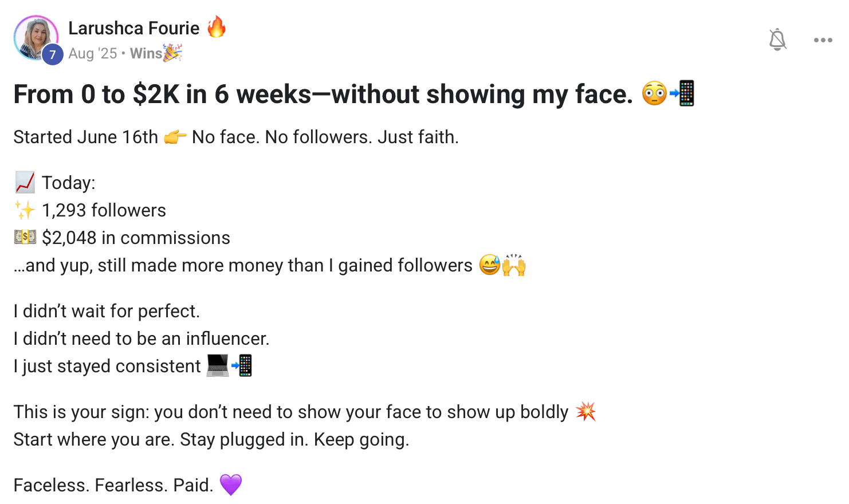
Task: Click the party popper icon beside Wins
Action: (172, 53)
